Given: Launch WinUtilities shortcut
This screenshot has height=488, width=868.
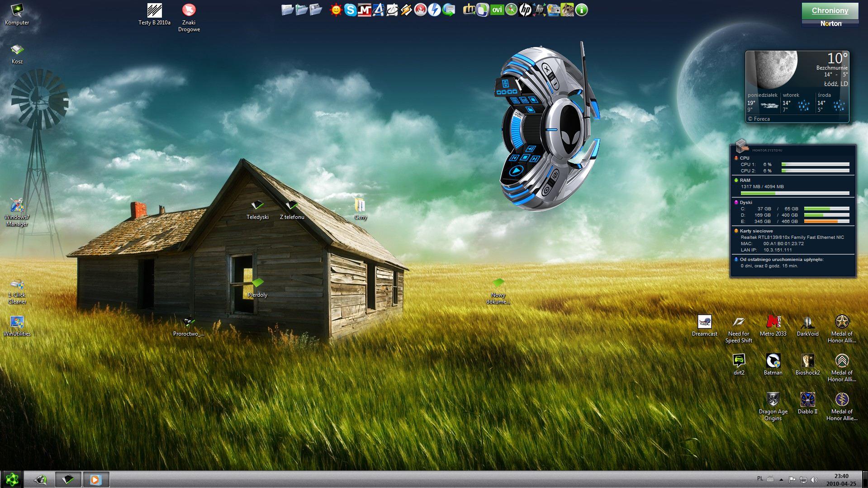Looking at the screenshot, I should tap(17, 327).
